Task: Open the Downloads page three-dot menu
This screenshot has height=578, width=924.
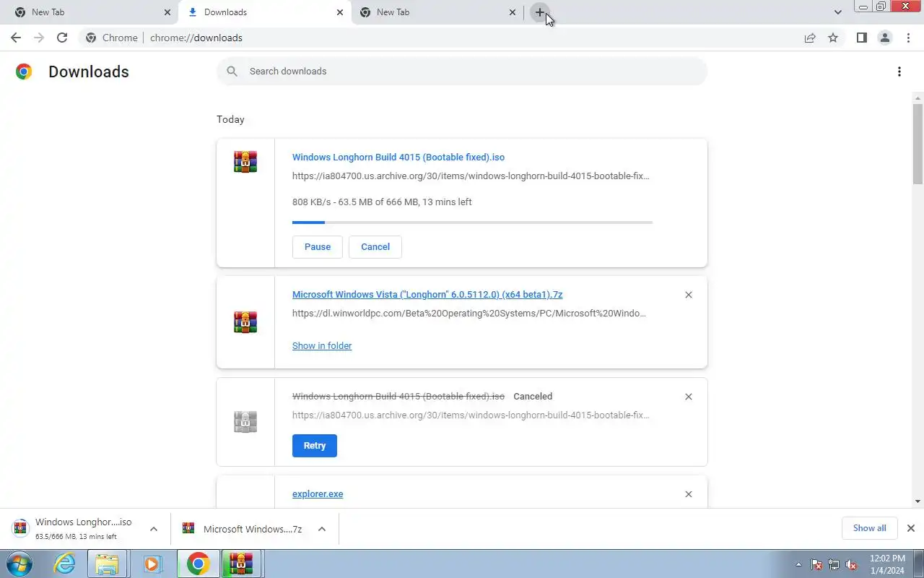Action: (899, 72)
